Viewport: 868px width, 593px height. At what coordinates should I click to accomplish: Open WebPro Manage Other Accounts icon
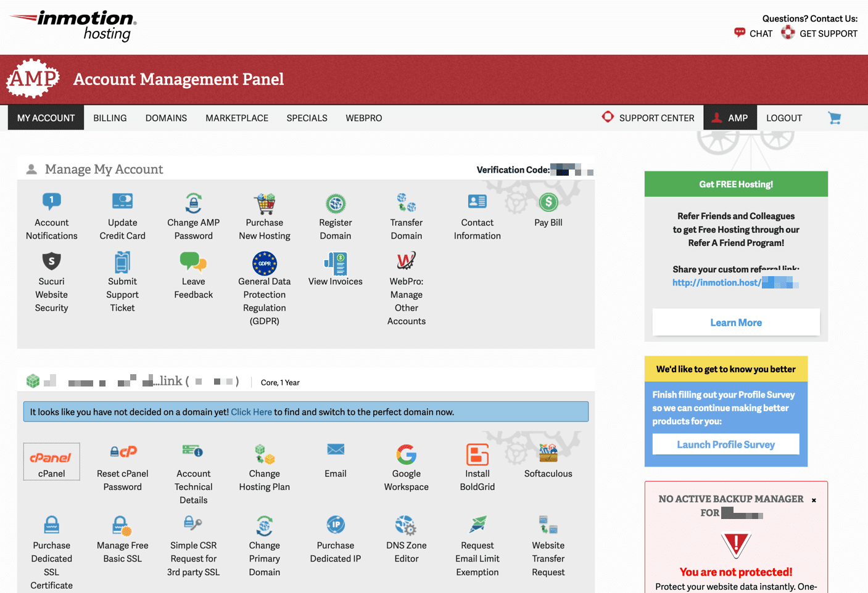(407, 261)
